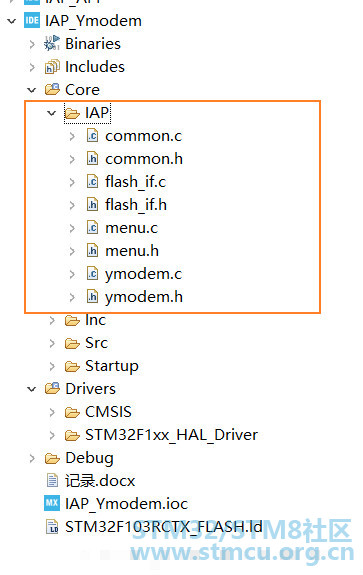Click the Drivers source folder icon
This screenshot has width=363, height=575.
point(52,388)
